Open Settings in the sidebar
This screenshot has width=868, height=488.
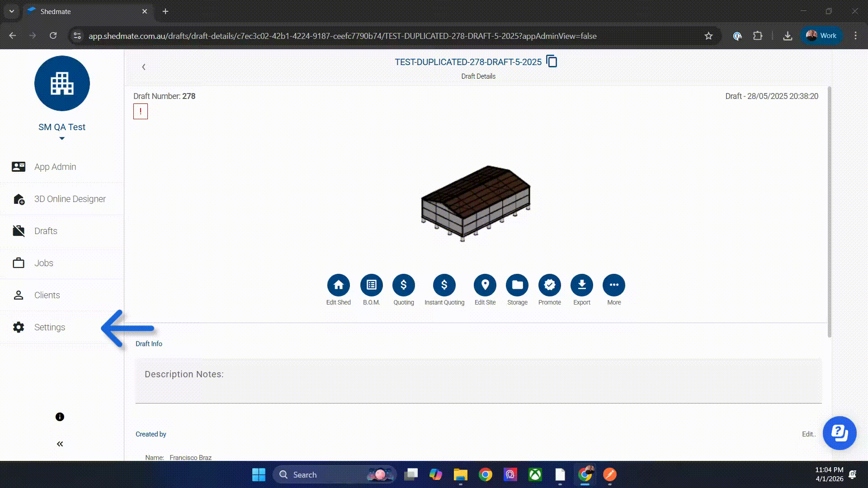click(x=49, y=327)
